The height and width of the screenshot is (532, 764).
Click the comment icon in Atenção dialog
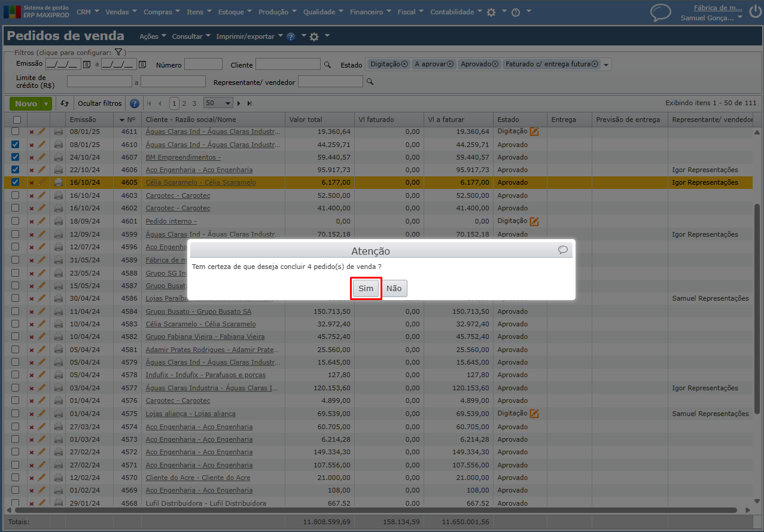562,250
